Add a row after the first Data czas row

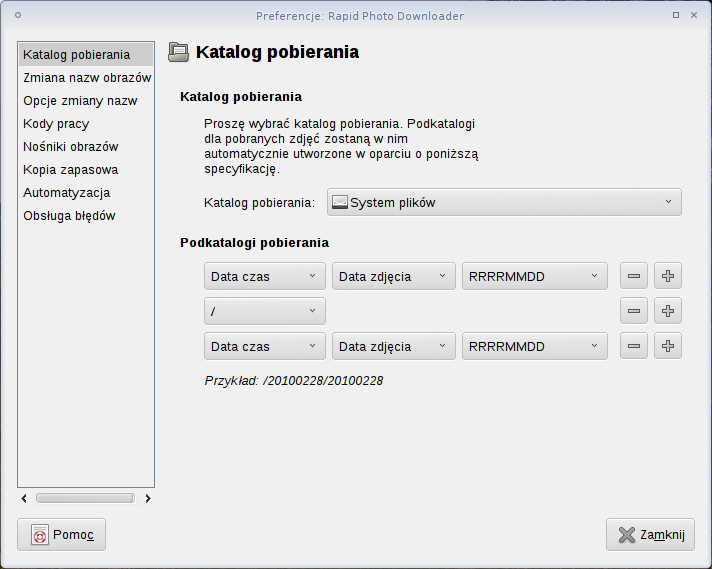(x=668, y=276)
